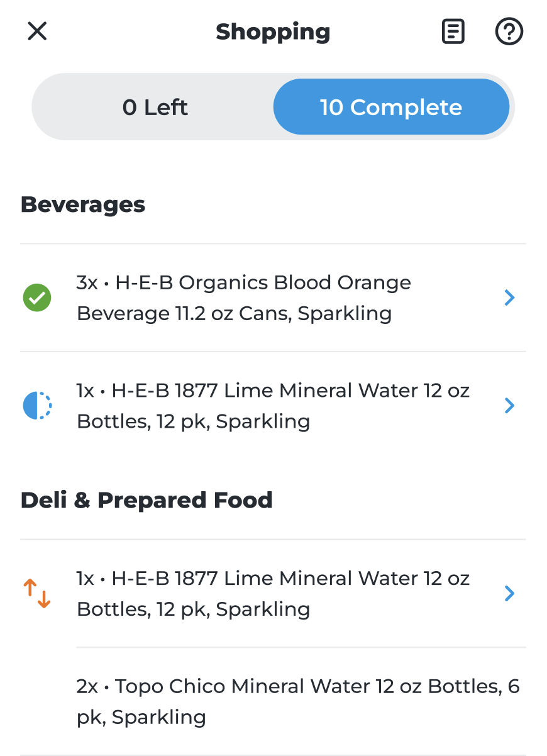Screen dimensions: 547x756
Task: Close the Shopping screen with X
Action: (37, 31)
